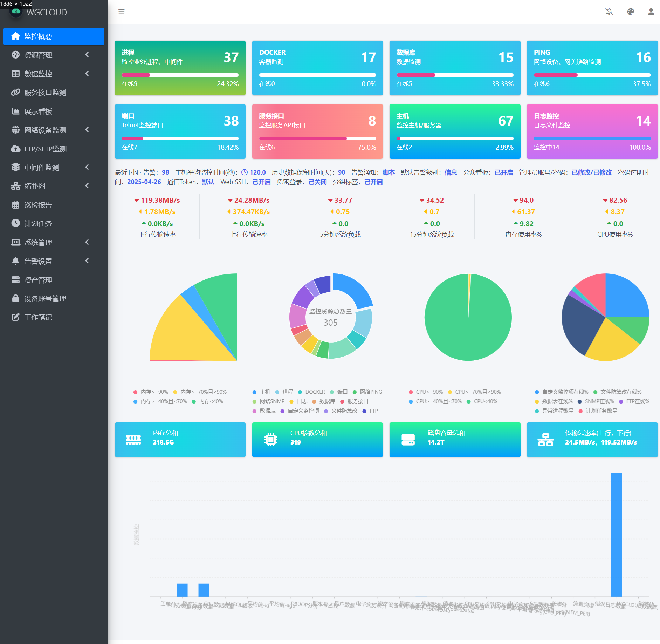Click the 服务接口 card progress bar
This screenshot has height=644, width=660.
click(x=317, y=138)
